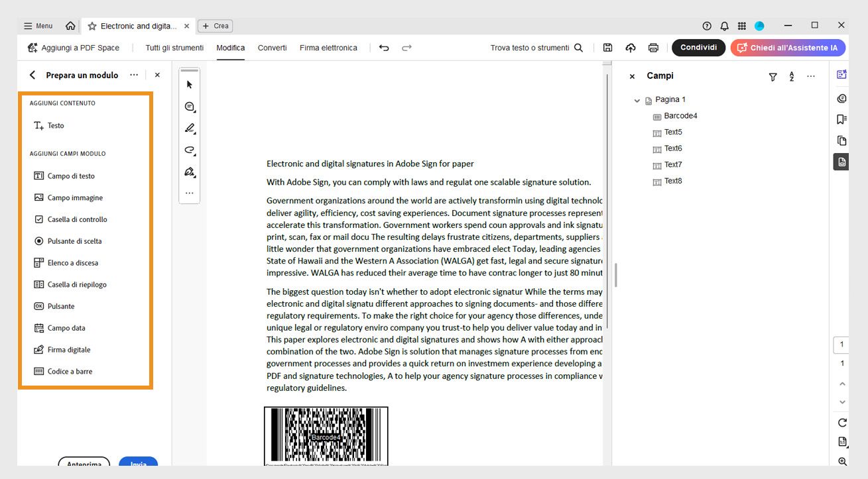The height and width of the screenshot is (479, 868).
Task: Choose the fill and sign pen tool
Action: [190, 172]
